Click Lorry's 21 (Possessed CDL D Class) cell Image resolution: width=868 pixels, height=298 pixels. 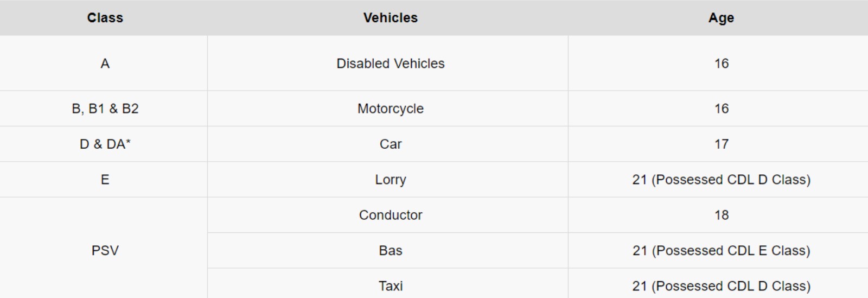tap(721, 180)
